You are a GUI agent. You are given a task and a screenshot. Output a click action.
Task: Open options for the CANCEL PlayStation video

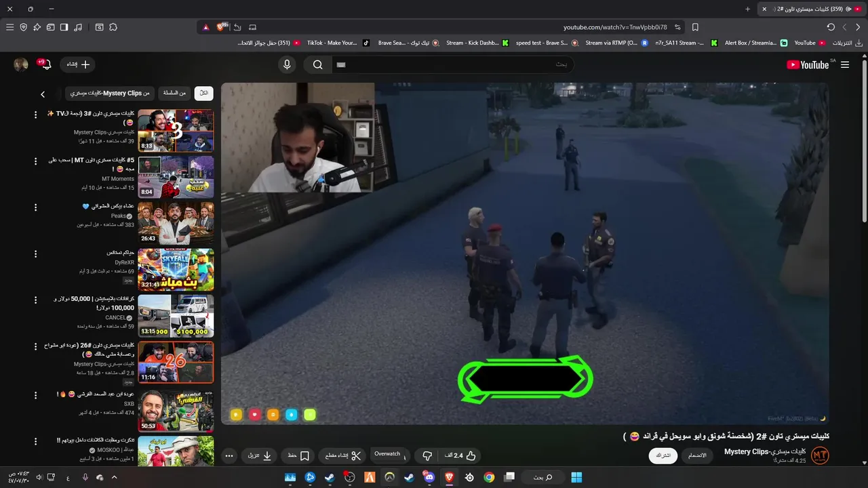[36, 300]
